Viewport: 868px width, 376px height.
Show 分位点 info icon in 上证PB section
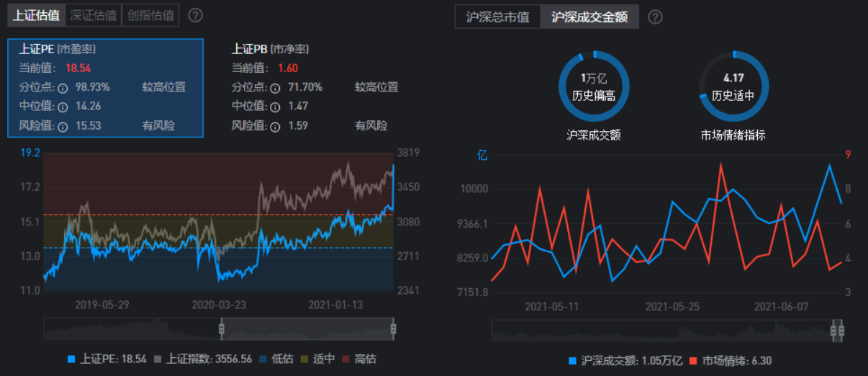[x=275, y=88]
